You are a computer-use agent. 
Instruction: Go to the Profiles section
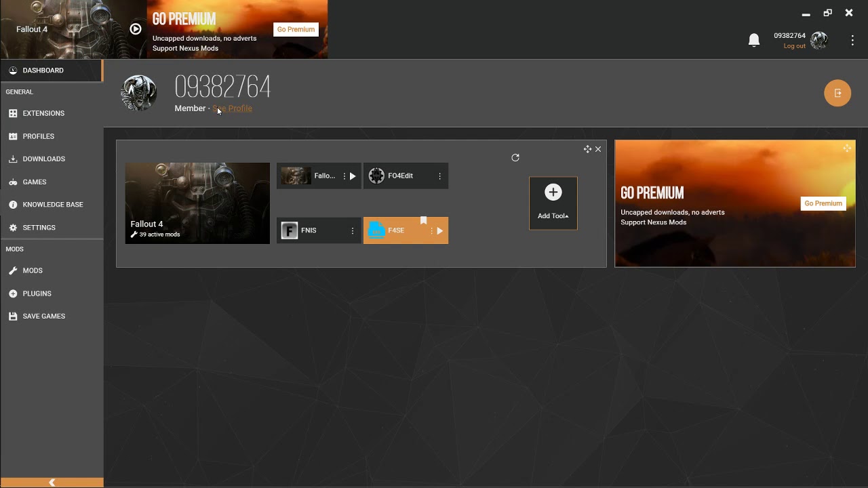click(51, 136)
